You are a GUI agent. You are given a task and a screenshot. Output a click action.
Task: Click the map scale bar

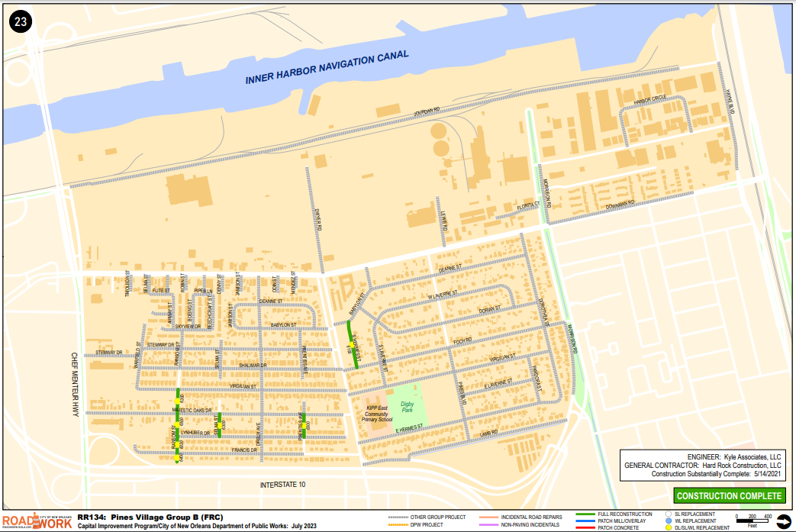tap(753, 521)
